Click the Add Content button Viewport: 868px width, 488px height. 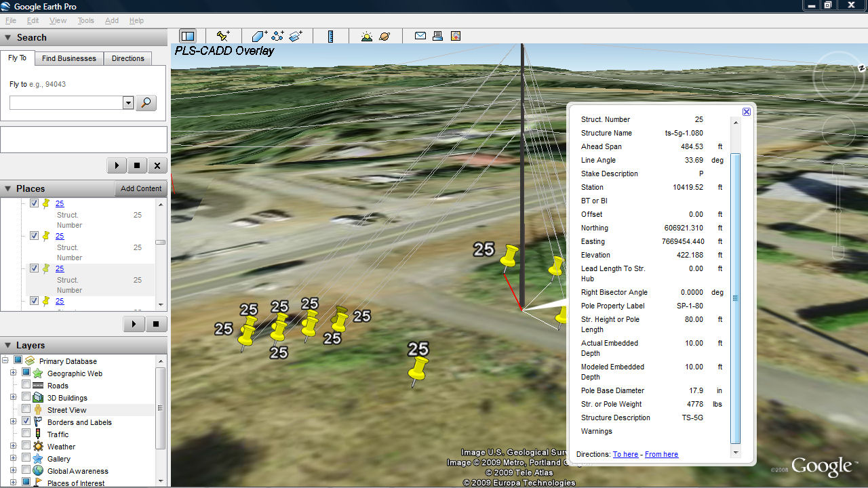[141, 188]
